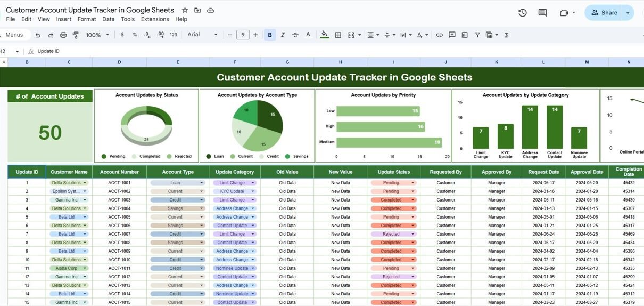Open the Extensions menu
This screenshot has width=644, height=306.
(155, 19)
